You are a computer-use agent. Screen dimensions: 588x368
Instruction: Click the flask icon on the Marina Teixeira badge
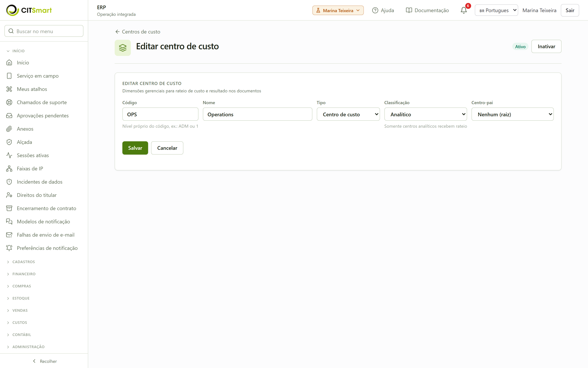(x=318, y=10)
